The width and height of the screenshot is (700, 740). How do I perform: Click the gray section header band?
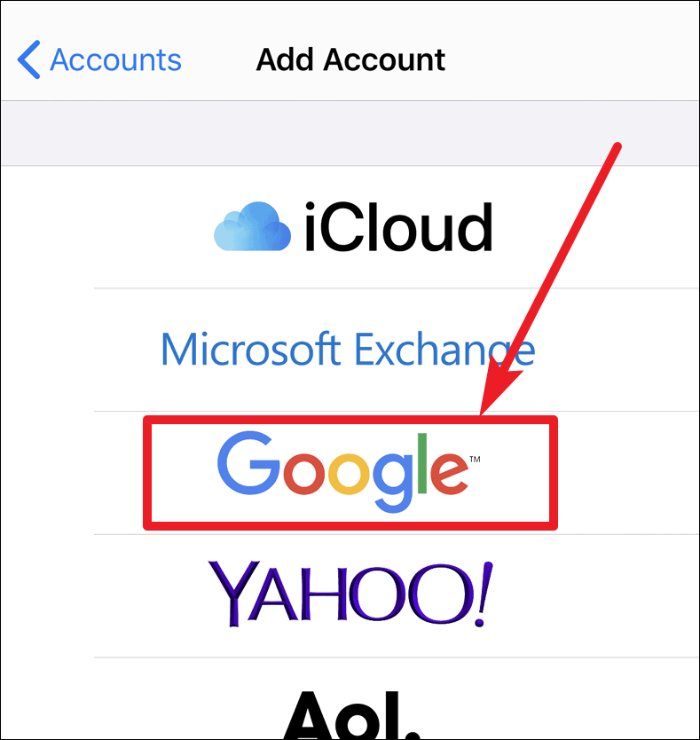(x=350, y=133)
